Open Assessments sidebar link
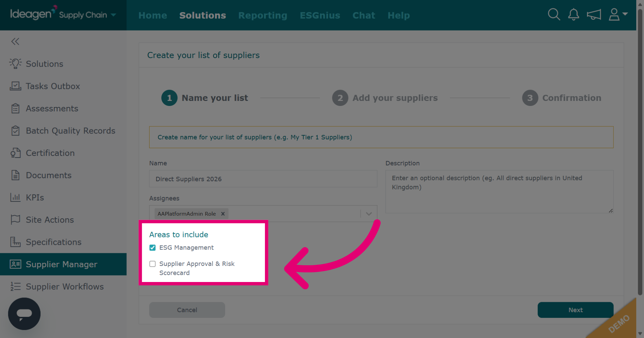The image size is (644, 338). click(x=52, y=108)
